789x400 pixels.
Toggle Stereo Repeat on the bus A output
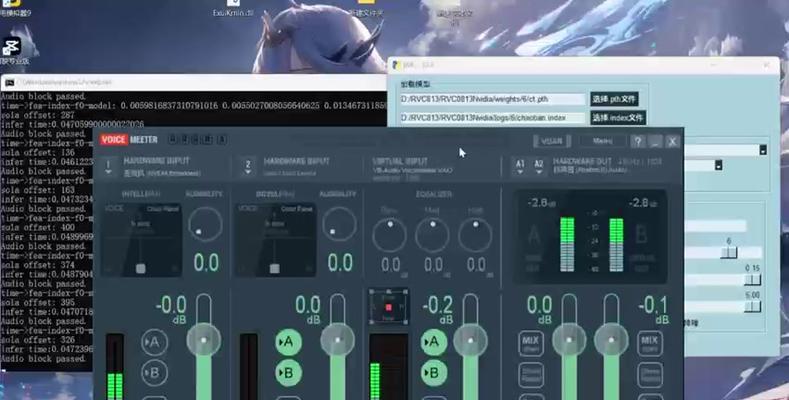tap(531, 375)
